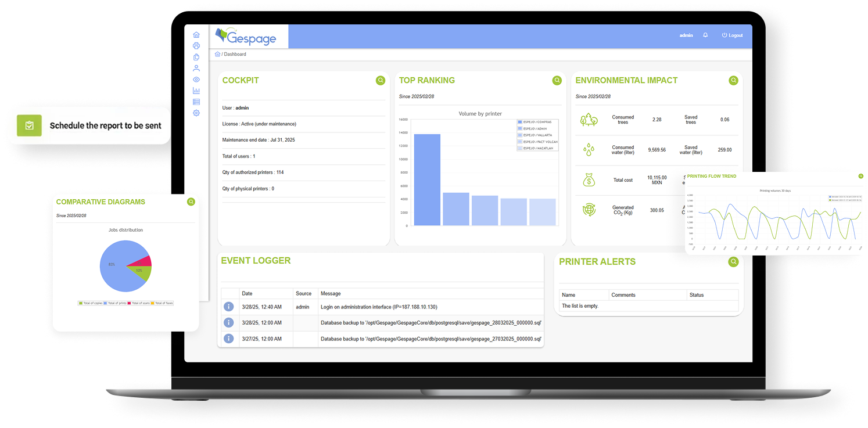Click 'License : Active (under maintenance)'
868x428 pixels.
(x=259, y=124)
